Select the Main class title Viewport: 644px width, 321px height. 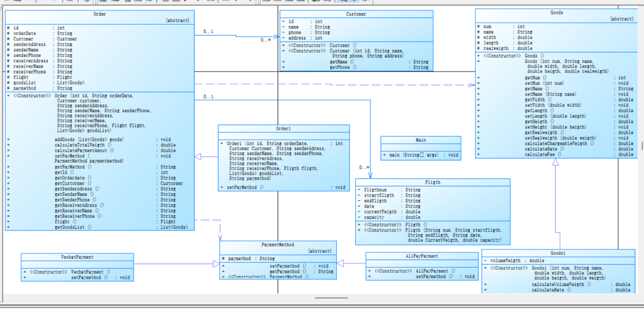coord(421,140)
